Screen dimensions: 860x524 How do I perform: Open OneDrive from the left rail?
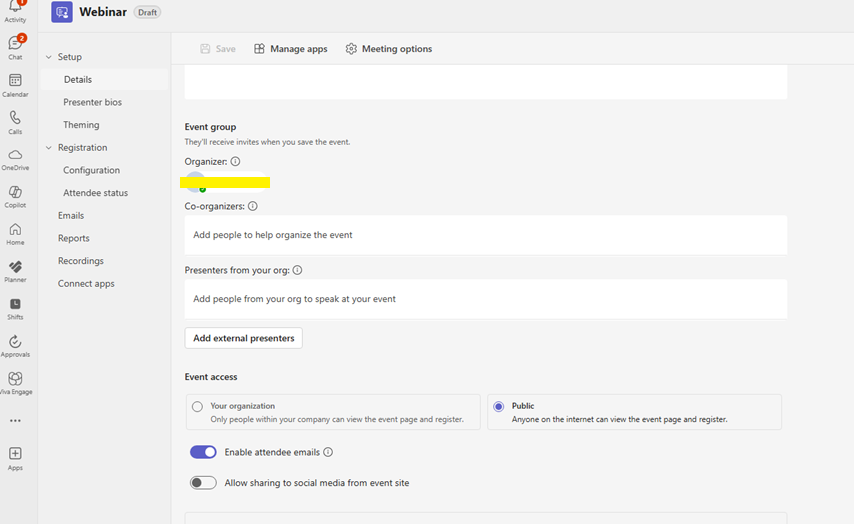pyautogui.click(x=15, y=159)
